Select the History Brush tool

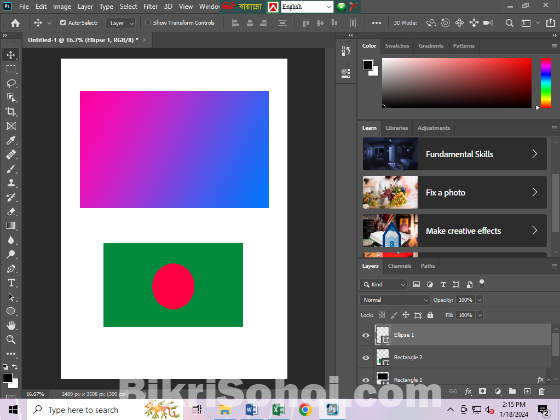coord(11,197)
